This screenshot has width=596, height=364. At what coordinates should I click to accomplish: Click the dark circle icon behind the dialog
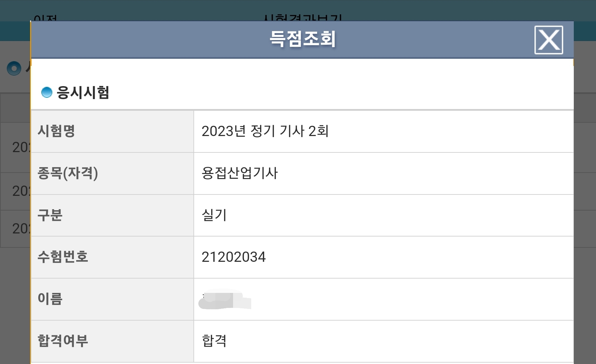pos(14,68)
